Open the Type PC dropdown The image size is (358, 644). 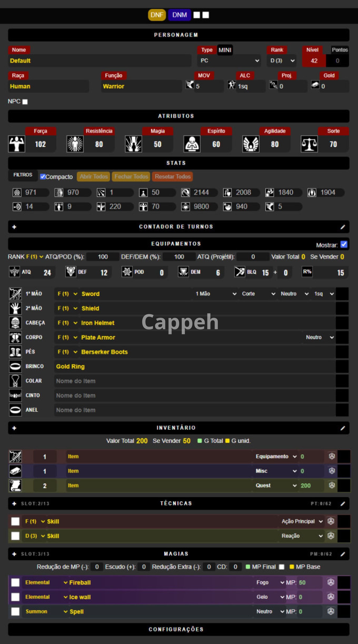(229, 61)
